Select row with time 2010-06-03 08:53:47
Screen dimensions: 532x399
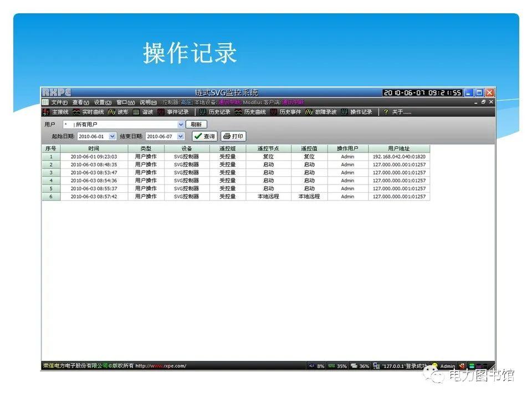236,173
